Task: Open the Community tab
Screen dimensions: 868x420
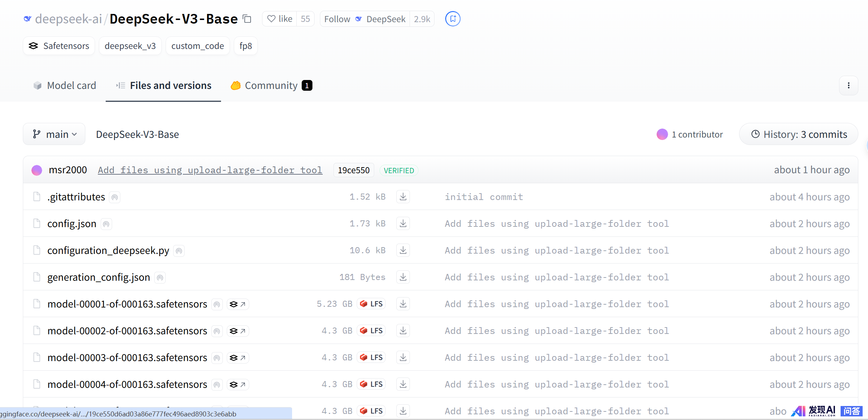Action: (271, 86)
